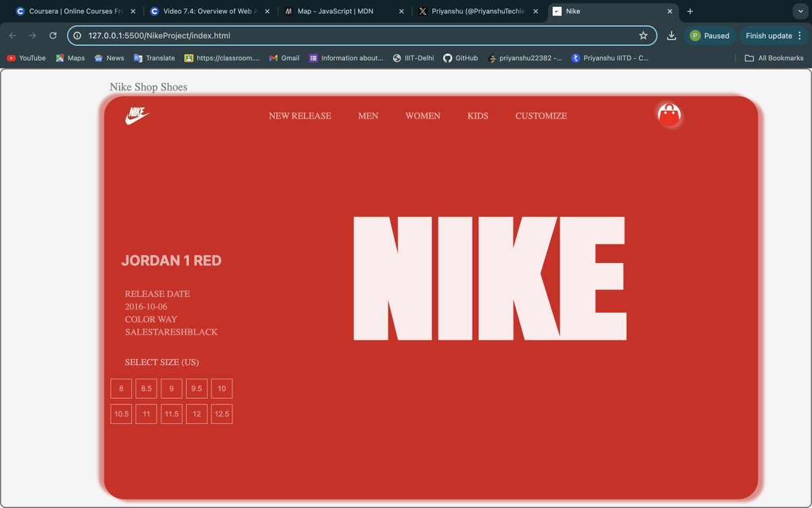
Task: Open the browser downloads icon
Action: point(671,36)
